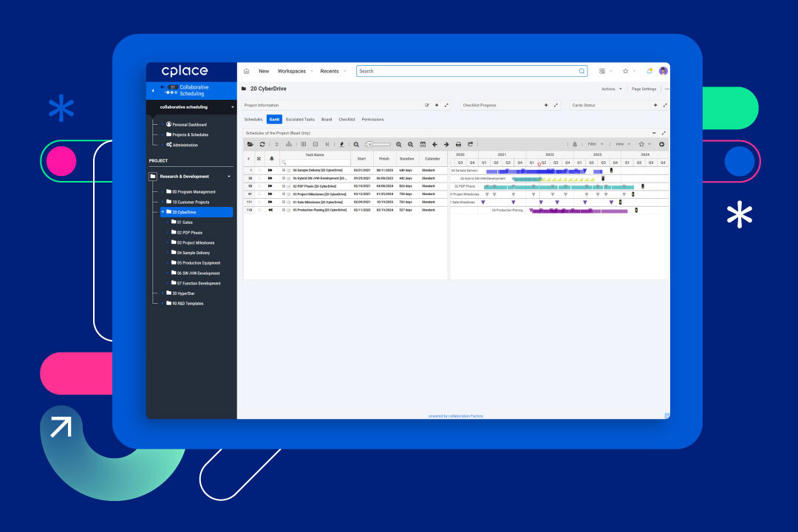Tick the checkbox for 02 PDP Phases row
The height and width of the screenshot is (532, 798).
click(x=259, y=186)
